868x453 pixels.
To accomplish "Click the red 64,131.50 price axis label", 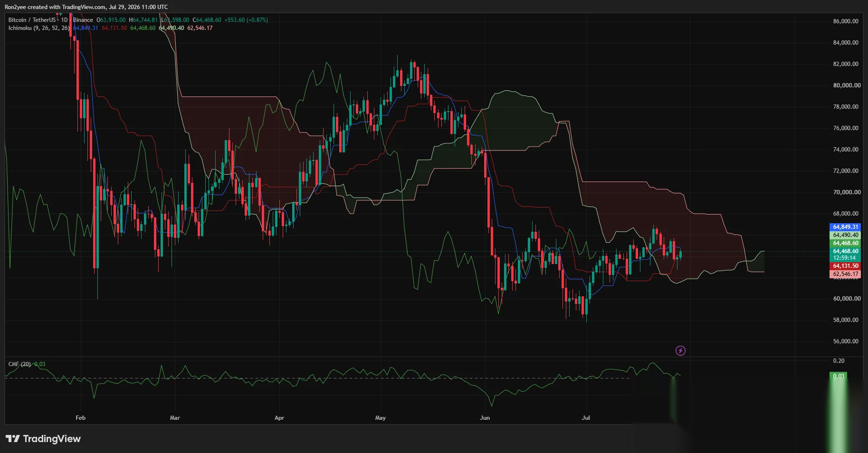I will click(x=845, y=266).
